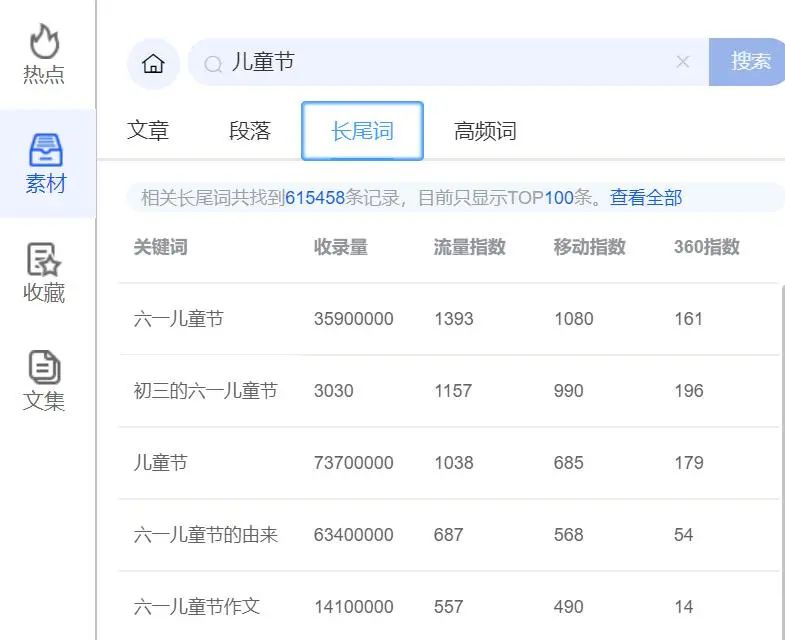Click 流量指数 value 1157
Viewport: 785px width, 640px height.
[x=453, y=391]
